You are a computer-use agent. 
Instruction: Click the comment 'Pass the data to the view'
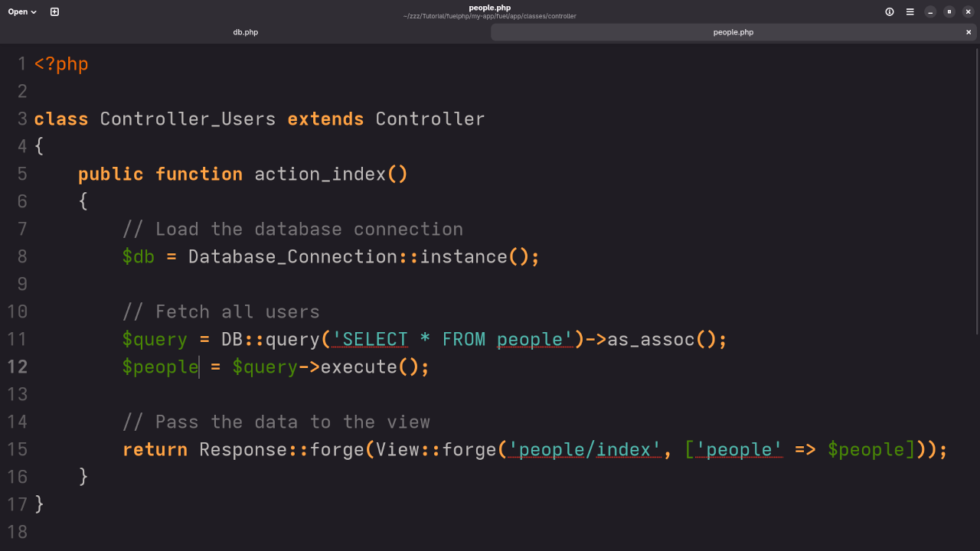pos(292,422)
